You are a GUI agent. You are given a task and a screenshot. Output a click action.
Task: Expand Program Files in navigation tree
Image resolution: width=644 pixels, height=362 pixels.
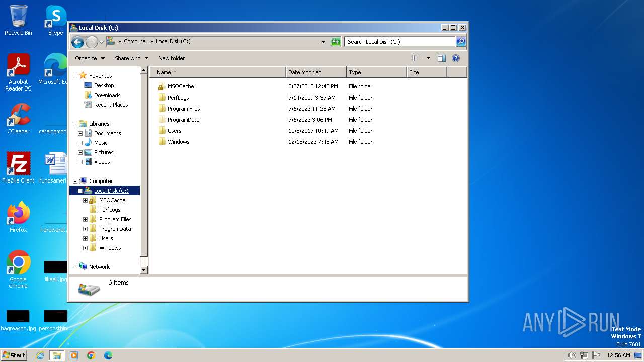tap(85, 219)
